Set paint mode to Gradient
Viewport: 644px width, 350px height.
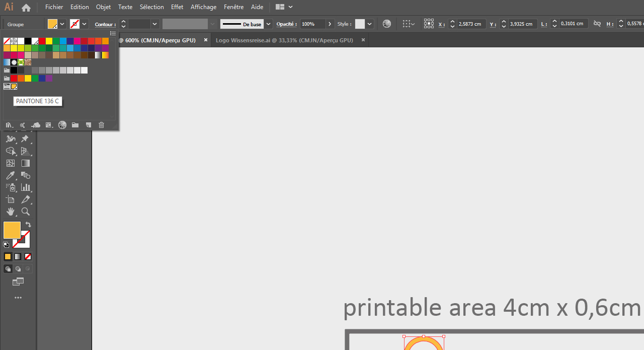click(x=18, y=256)
